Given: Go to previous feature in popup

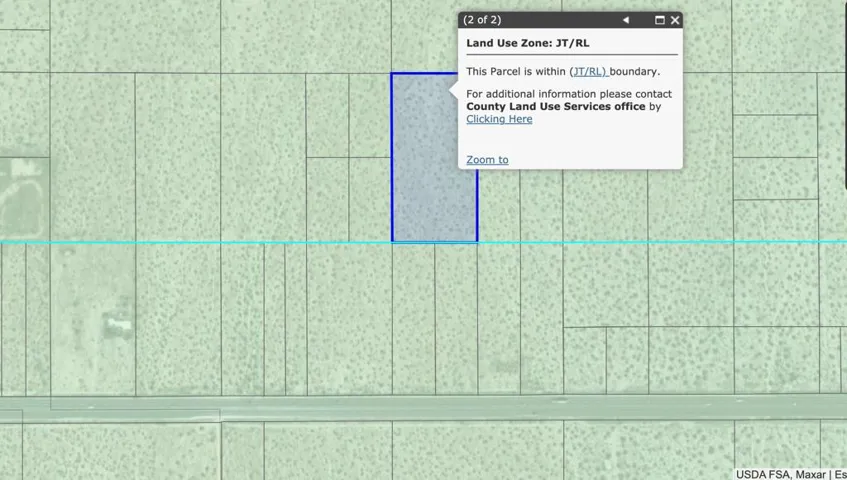Looking at the screenshot, I should pyautogui.click(x=626, y=20).
